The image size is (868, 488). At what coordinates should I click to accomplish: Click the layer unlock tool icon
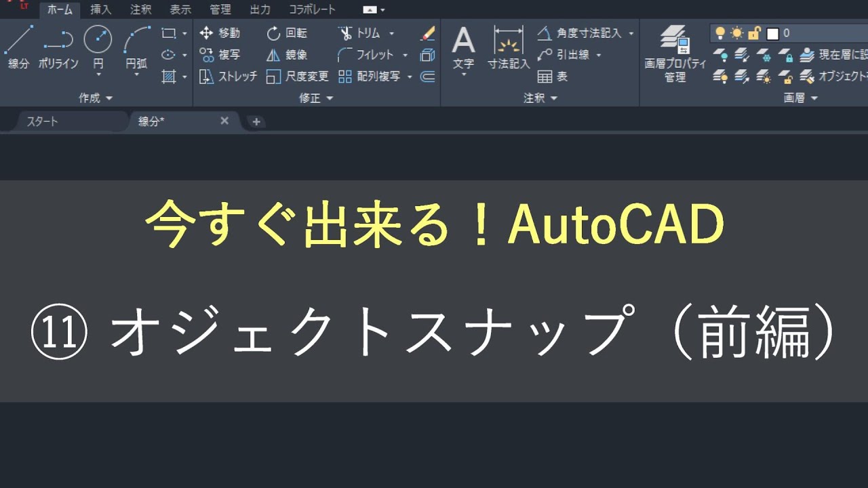(x=785, y=77)
